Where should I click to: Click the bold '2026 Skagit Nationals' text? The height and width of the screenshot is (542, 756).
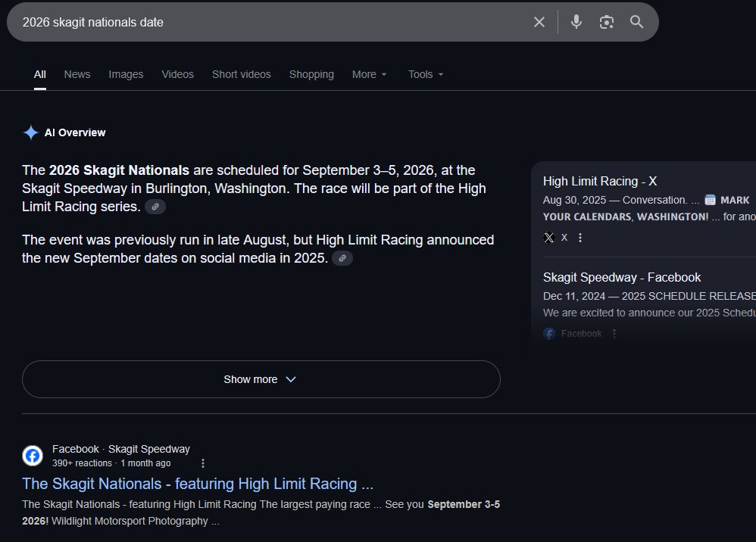(x=119, y=170)
